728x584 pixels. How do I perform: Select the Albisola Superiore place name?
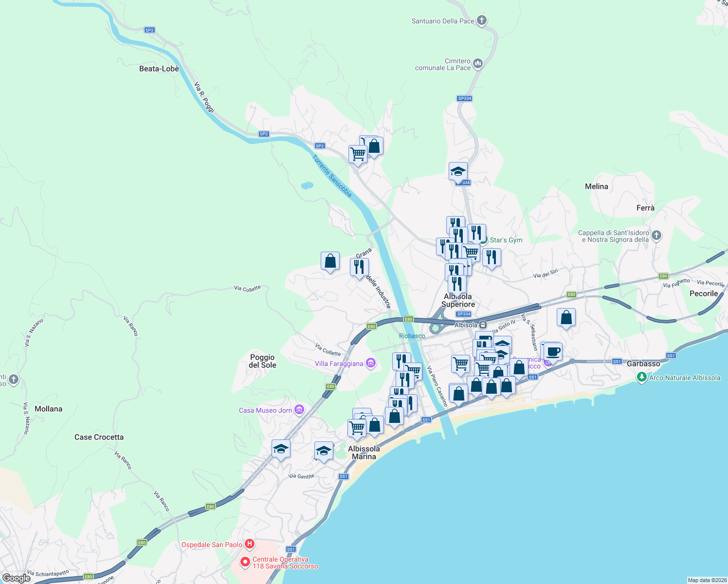point(458,300)
